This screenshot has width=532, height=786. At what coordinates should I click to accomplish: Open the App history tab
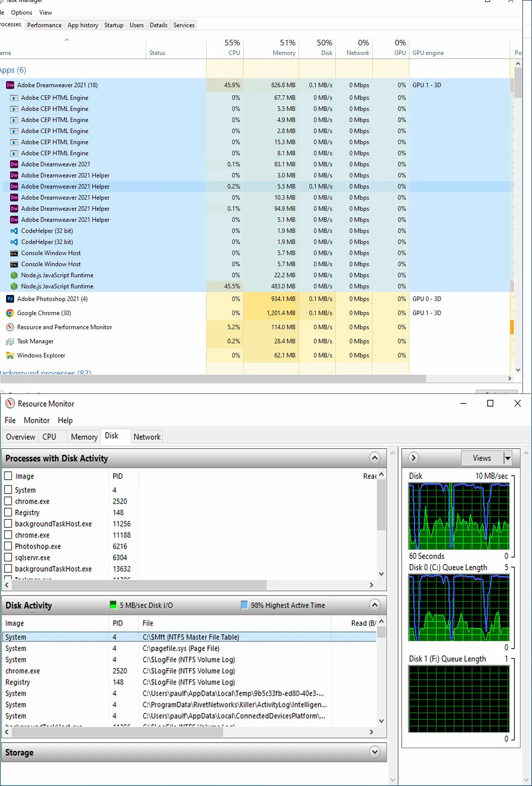tap(83, 25)
